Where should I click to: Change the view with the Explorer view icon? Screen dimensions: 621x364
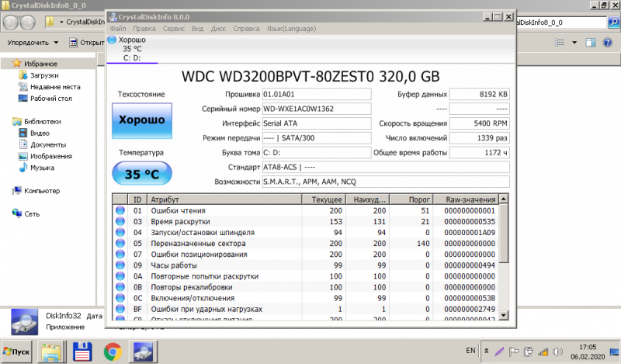pos(560,43)
